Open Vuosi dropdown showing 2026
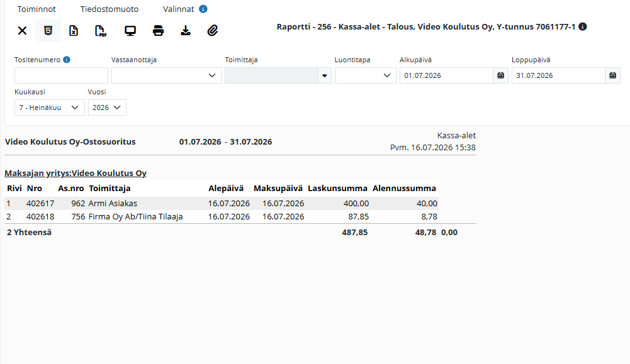Viewport: 630px width, 364px height. (107, 108)
